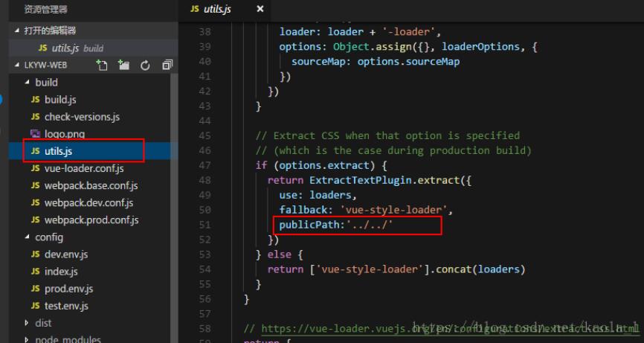Click 'use: loaders,' on line 49
The height and width of the screenshot is (343, 644).
tap(318, 195)
